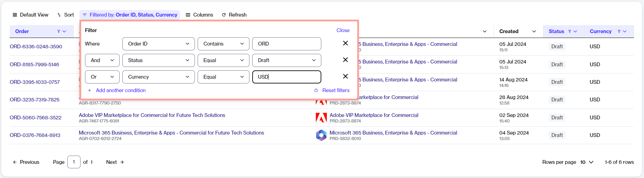Expand the Contains operator dropdown

(223, 44)
